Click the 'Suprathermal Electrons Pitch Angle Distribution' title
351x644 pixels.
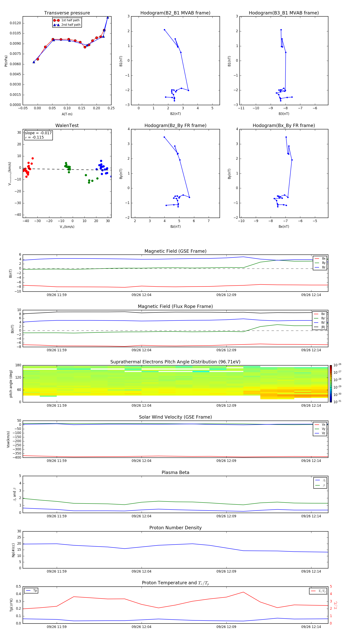[175, 362]
